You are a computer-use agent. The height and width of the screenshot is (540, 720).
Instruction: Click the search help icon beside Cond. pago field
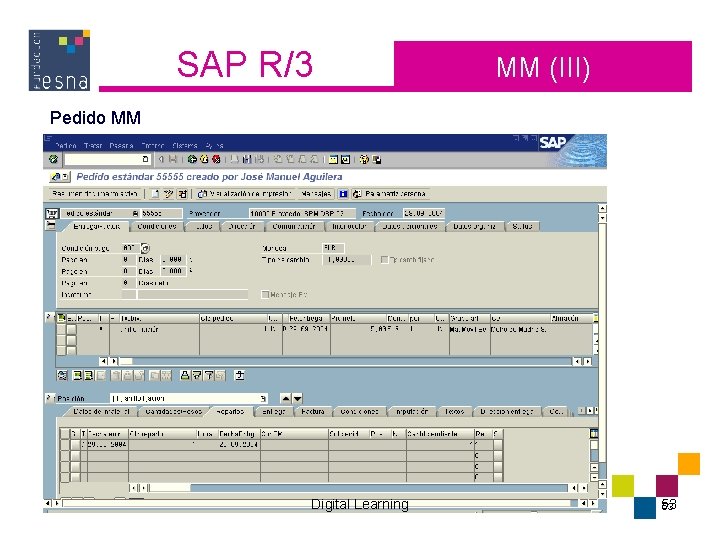click(145, 248)
